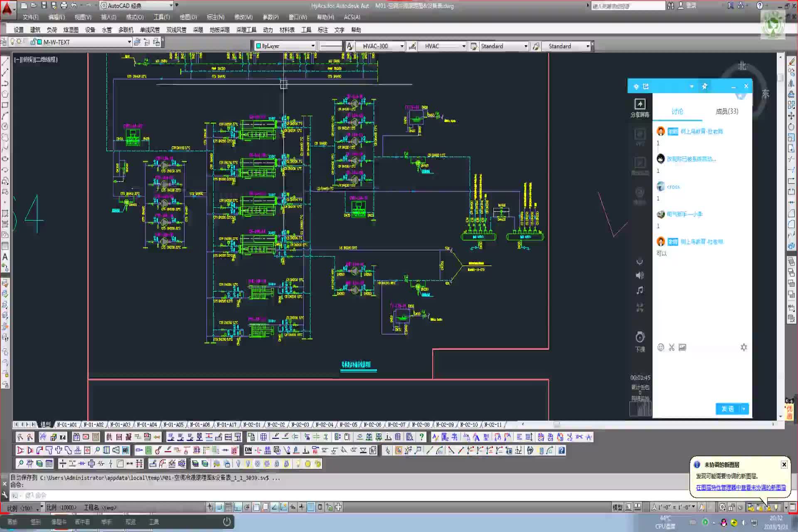Toggle the MODEL (模型) space button in status bar
Screen dimensions: 798x532
click(617, 507)
